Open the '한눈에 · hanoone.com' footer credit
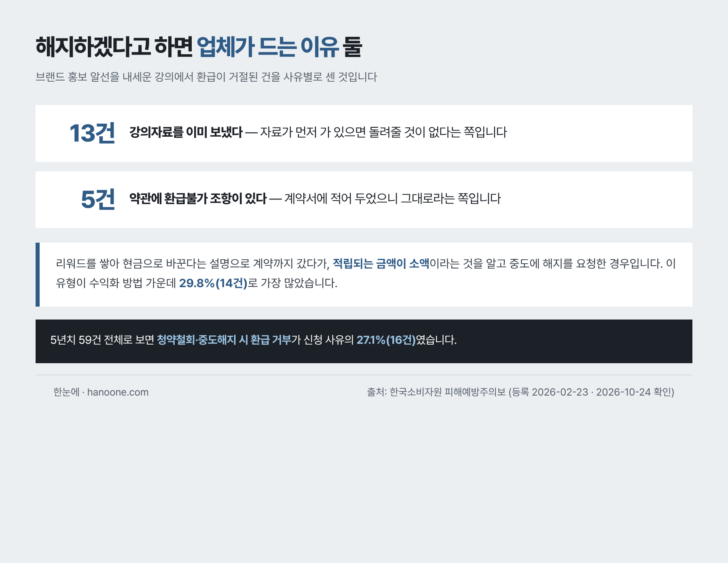This screenshot has width=728, height=563. tap(101, 392)
